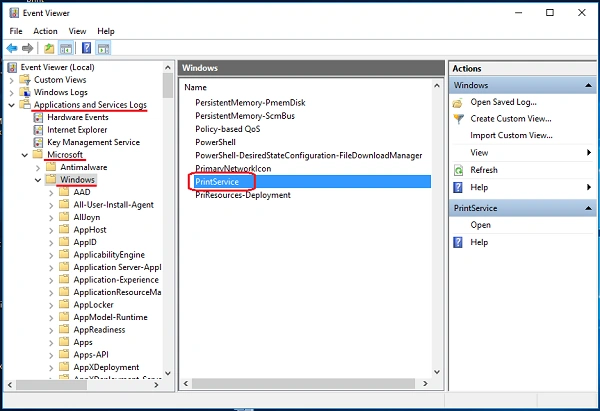Click the tree pane vertical scrollbar down arrow
Image resolution: width=600 pixels, height=411 pixels.
[x=168, y=373]
